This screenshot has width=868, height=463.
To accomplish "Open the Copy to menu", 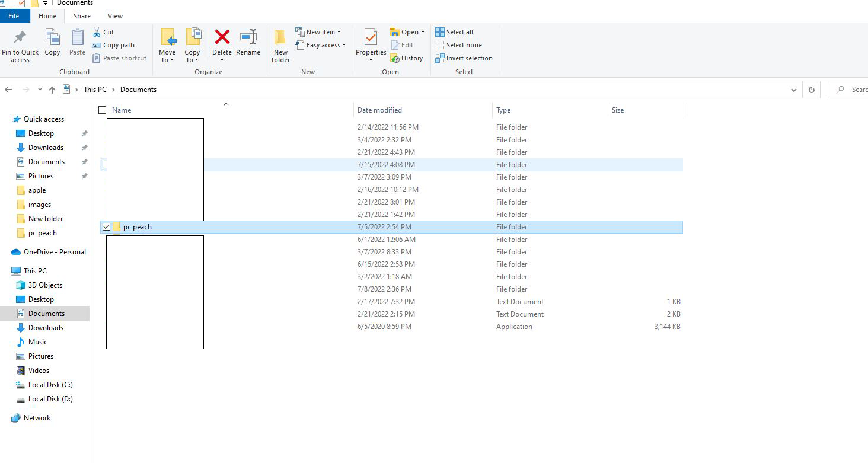I will pyautogui.click(x=192, y=46).
